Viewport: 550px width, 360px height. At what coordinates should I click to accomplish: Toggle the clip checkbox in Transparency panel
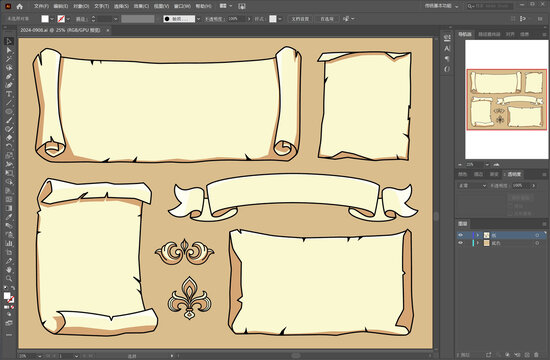(x=510, y=206)
